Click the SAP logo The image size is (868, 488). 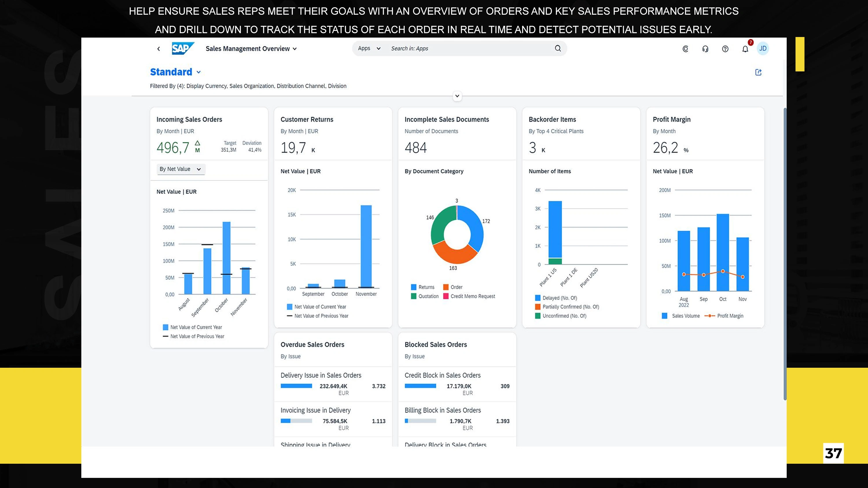(x=183, y=49)
